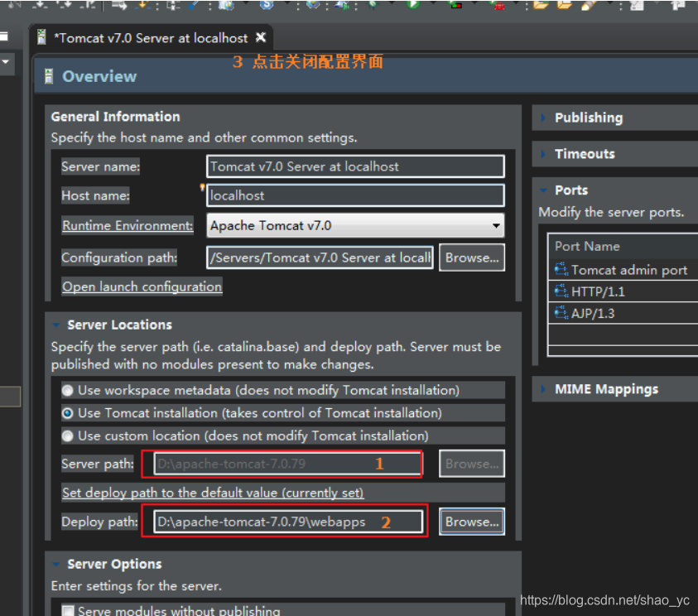This screenshot has height=616, width=698.
Task: Select the AJP/1.3 port row
Action: [x=623, y=313]
